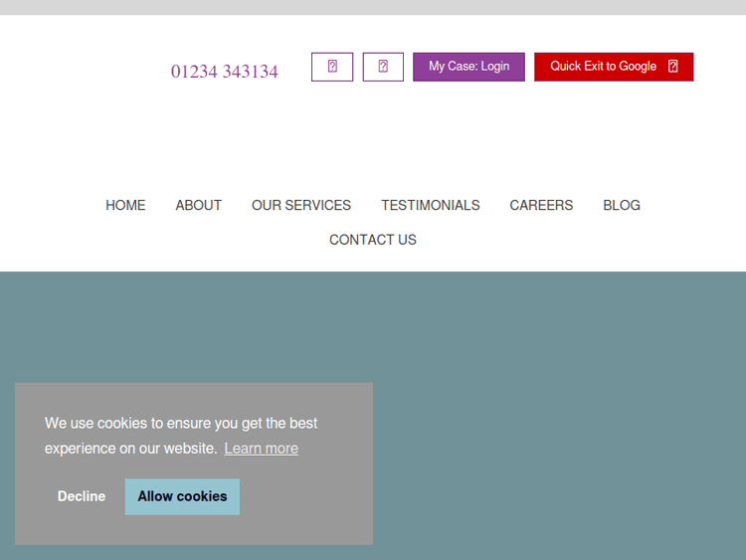Open the ABOUT menu item
The width and height of the screenshot is (746, 560).
point(199,205)
